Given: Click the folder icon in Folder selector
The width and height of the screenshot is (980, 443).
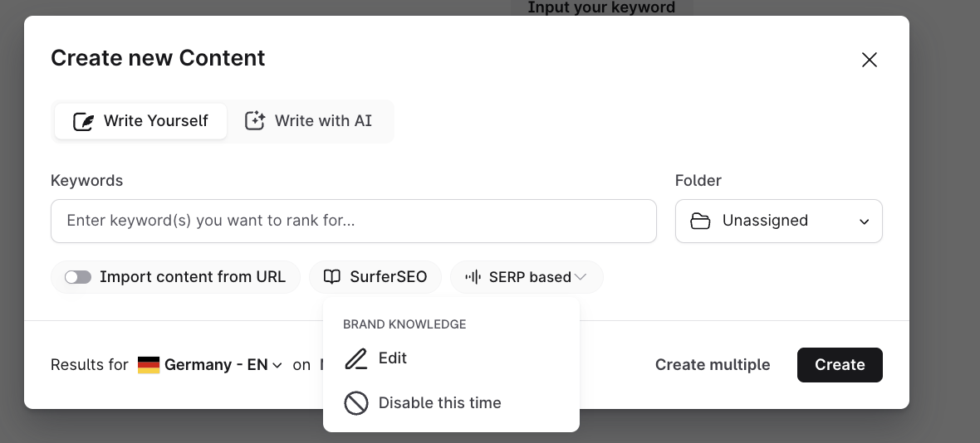Looking at the screenshot, I should (700, 221).
